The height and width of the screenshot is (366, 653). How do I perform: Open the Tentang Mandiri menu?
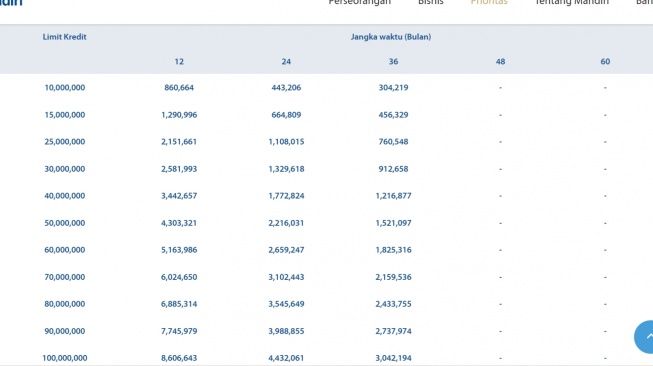(572, 2)
